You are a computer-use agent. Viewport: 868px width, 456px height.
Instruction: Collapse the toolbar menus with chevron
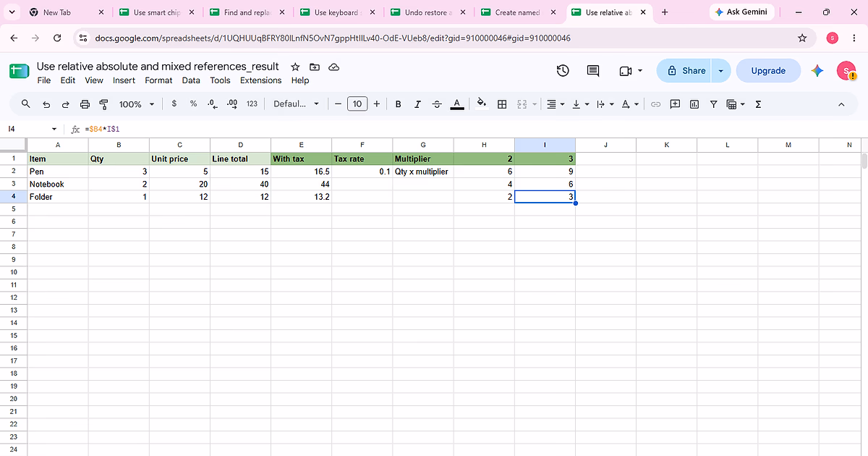[x=841, y=104]
